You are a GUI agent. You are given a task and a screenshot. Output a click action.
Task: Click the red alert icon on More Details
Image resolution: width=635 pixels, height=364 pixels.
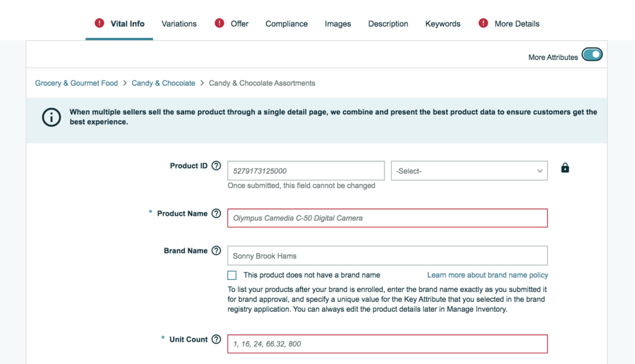click(x=484, y=24)
